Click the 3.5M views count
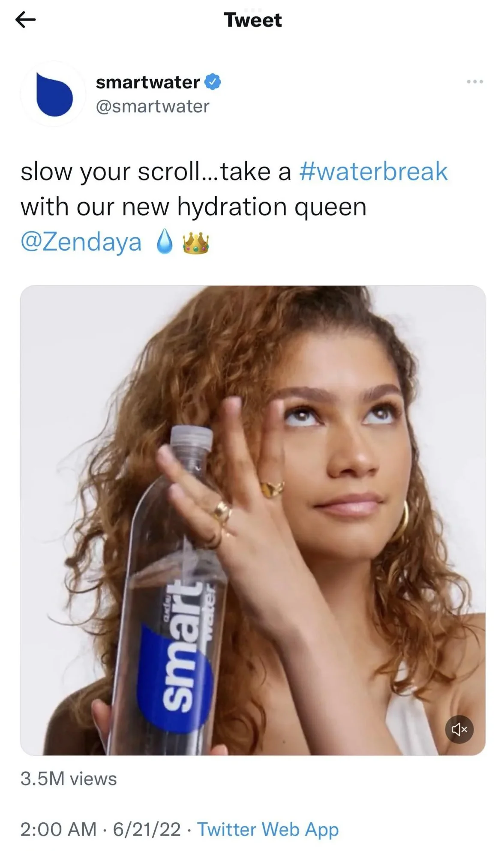Image resolution: width=504 pixels, height=851 pixels. [69, 779]
